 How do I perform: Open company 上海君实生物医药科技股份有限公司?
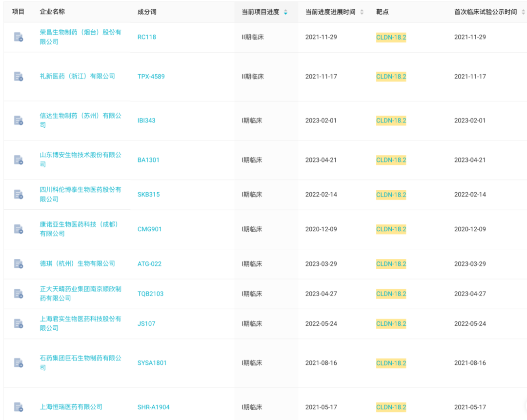(81, 323)
